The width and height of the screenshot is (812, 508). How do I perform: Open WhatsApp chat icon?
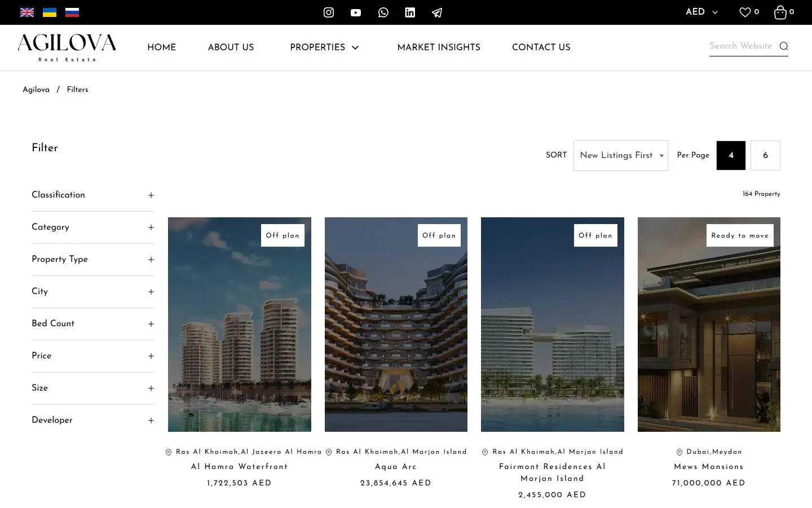click(383, 12)
